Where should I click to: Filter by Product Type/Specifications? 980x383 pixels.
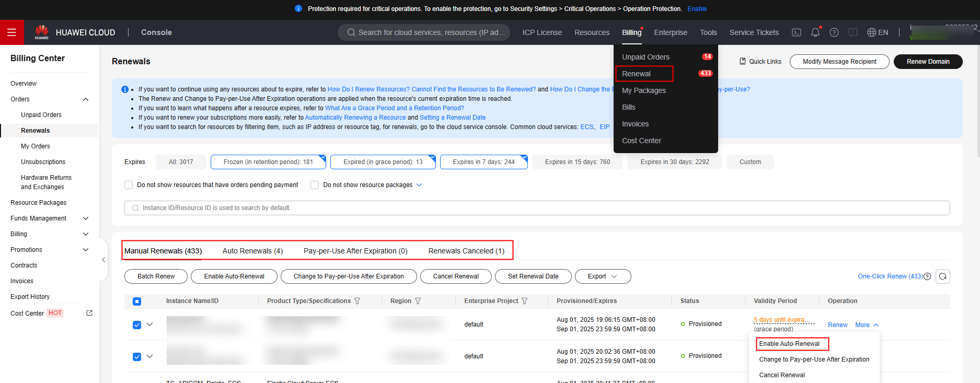point(358,301)
